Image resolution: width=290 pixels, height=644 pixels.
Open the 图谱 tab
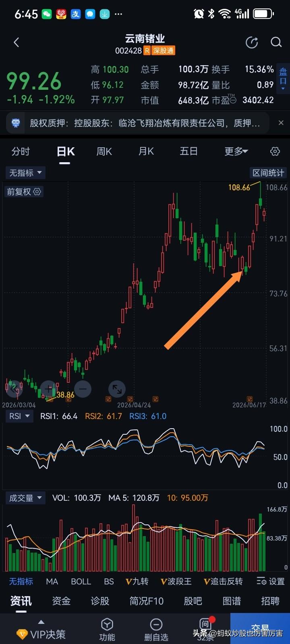pos(232,601)
